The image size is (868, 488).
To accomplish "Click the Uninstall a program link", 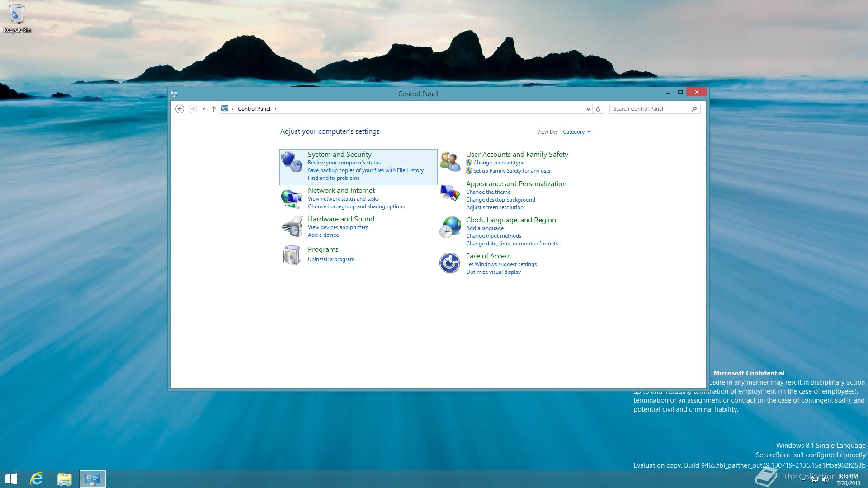I will click(331, 259).
